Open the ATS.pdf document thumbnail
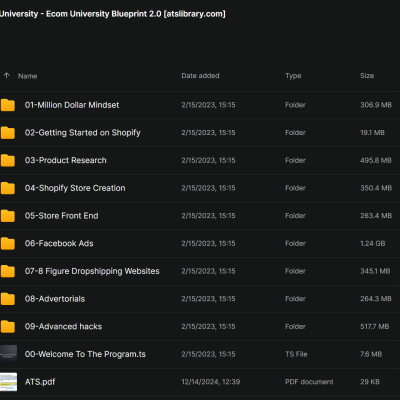The width and height of the screenshot is (400, 400). click(x=8, y=382)
